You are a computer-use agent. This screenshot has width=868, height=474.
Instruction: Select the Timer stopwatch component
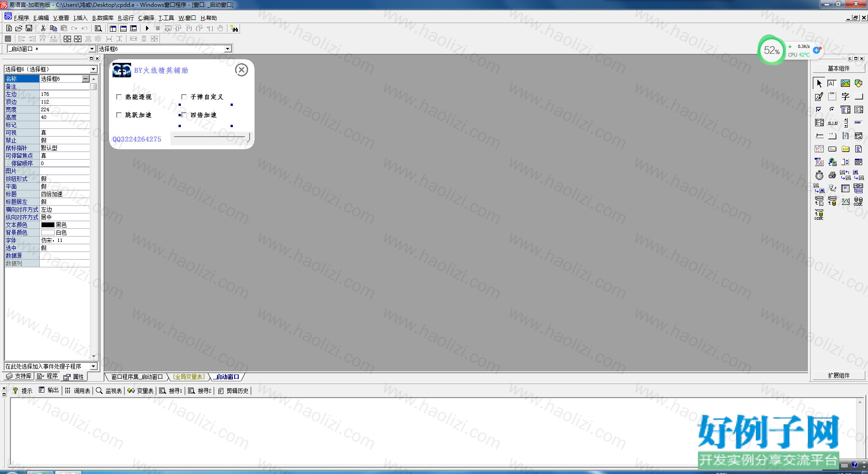click(819, 175)
